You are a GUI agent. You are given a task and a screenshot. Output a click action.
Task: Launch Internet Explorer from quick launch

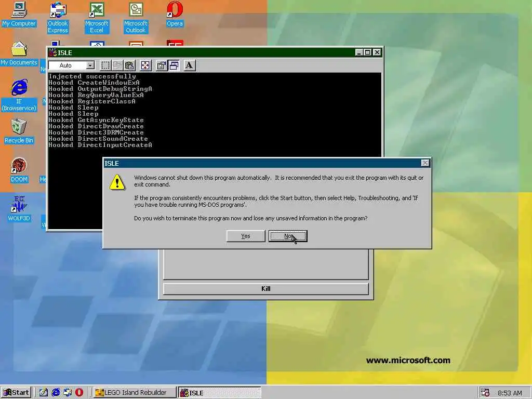click(x=56, y=393)
